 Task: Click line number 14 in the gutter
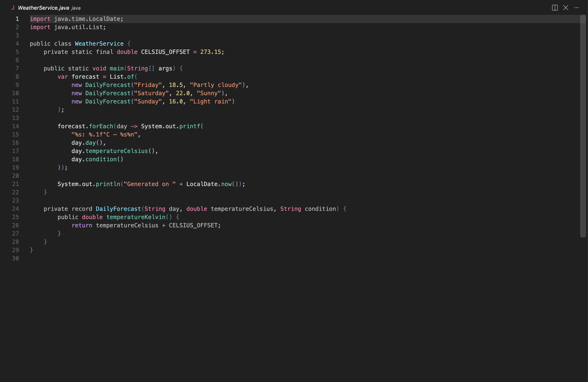15,126
